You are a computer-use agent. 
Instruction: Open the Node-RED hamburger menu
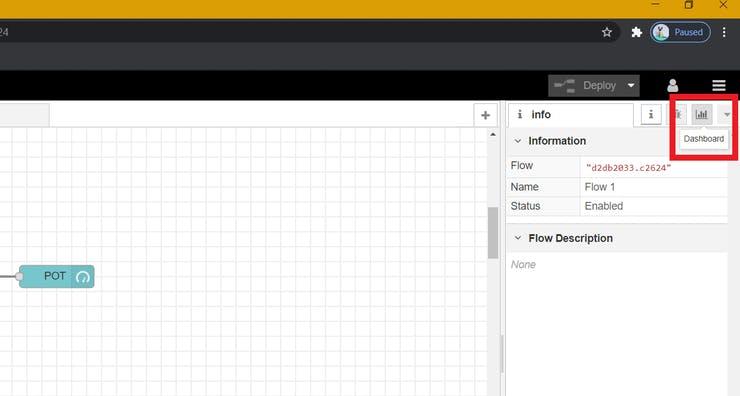click(x=719, y=85)
